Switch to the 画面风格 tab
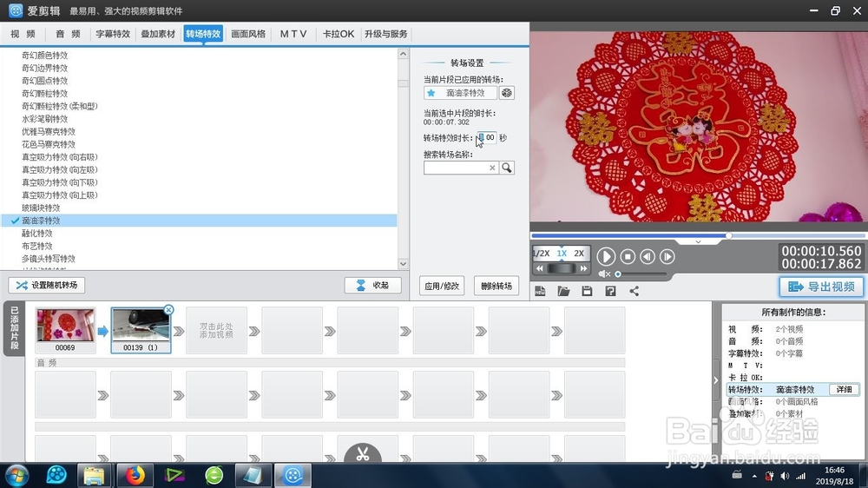Screen dimensions: 868x488 [248, 34]
